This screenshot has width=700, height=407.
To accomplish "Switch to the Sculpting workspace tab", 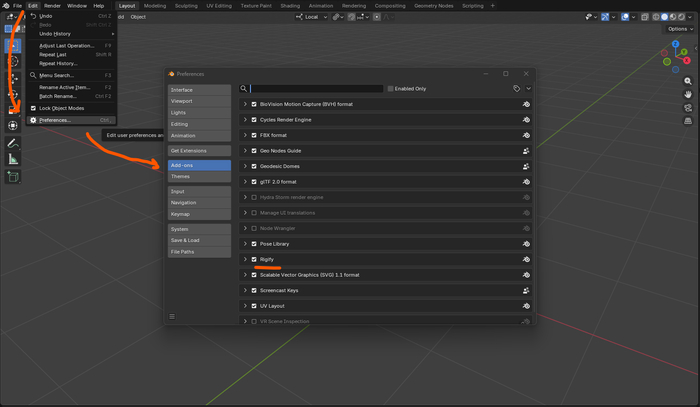I will [x=186, y=6].
